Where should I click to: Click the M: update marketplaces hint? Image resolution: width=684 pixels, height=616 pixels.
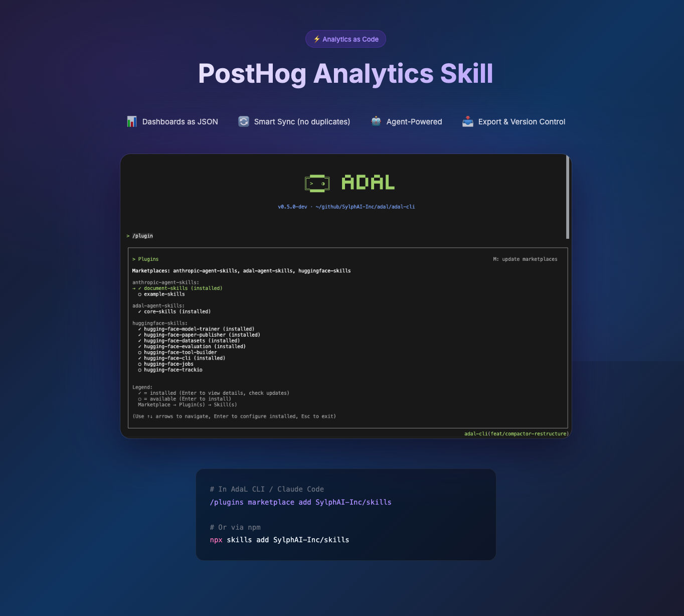tap(525, 259)
